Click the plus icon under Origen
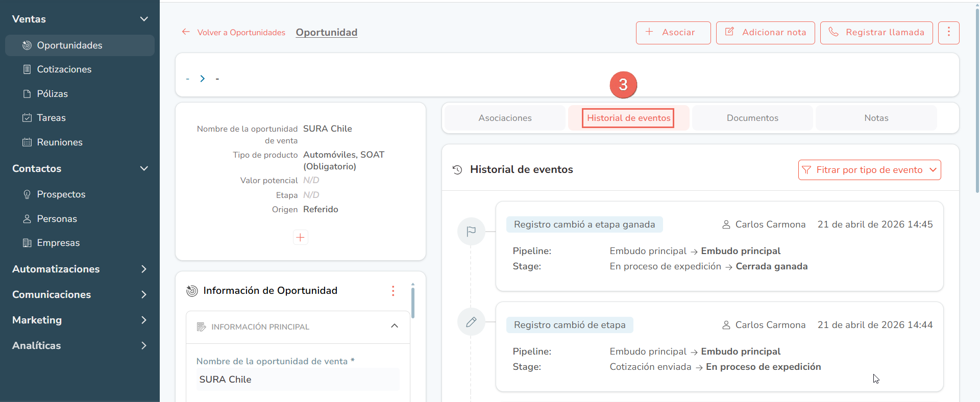This screenshot has height=402, width=980. click(x=301, y=237)
